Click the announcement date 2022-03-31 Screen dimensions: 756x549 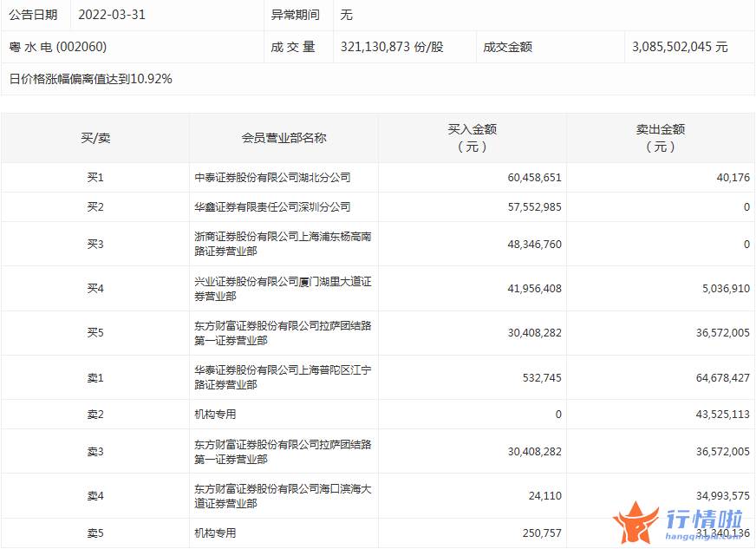[x=111, y=15]
